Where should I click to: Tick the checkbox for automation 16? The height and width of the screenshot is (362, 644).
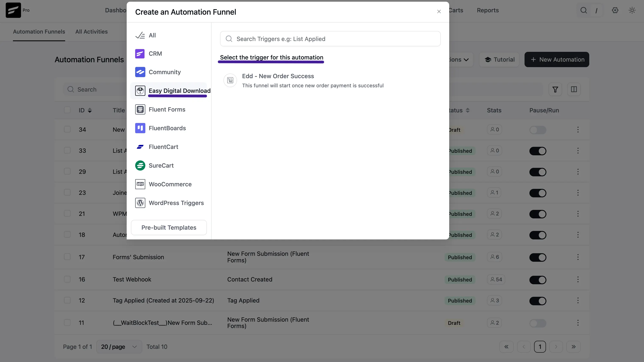(x=67, y=279)
